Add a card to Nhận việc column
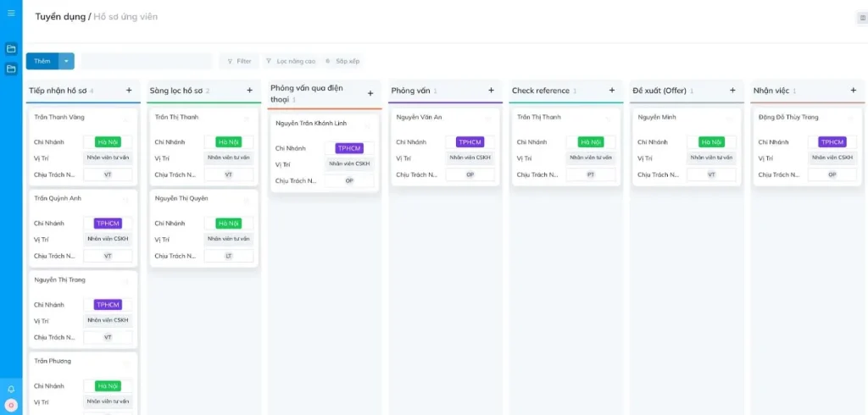 coord(853,91)
